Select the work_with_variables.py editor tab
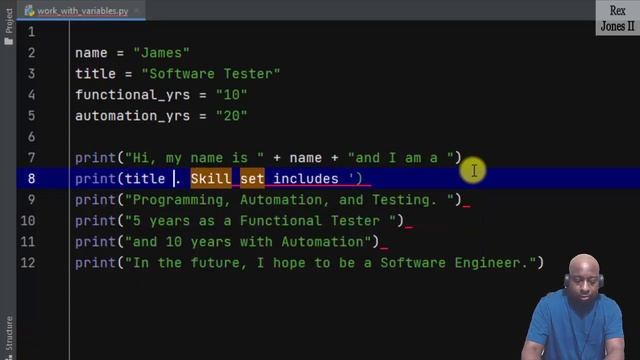 (x=82, y=11)
